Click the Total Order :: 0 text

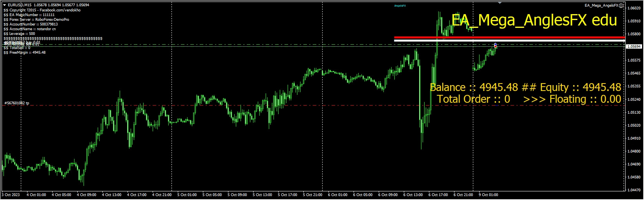[474, 99]
